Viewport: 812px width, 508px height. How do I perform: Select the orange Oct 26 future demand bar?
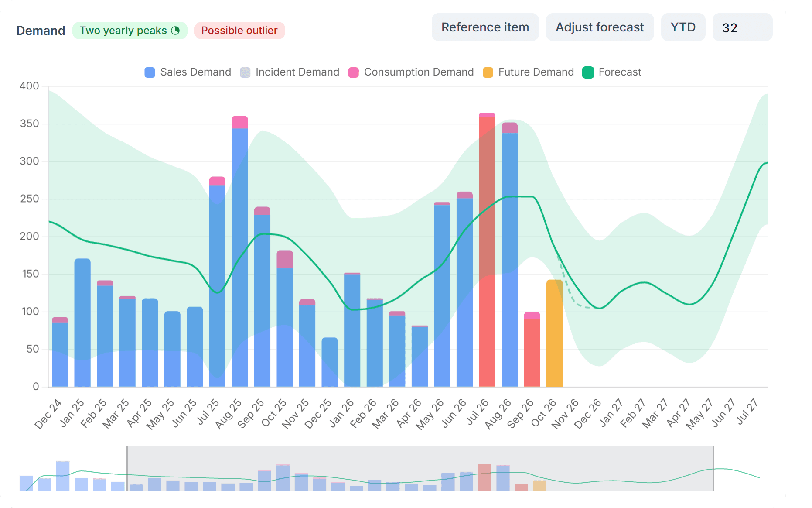pyautogui.click(x=554, y=333)
